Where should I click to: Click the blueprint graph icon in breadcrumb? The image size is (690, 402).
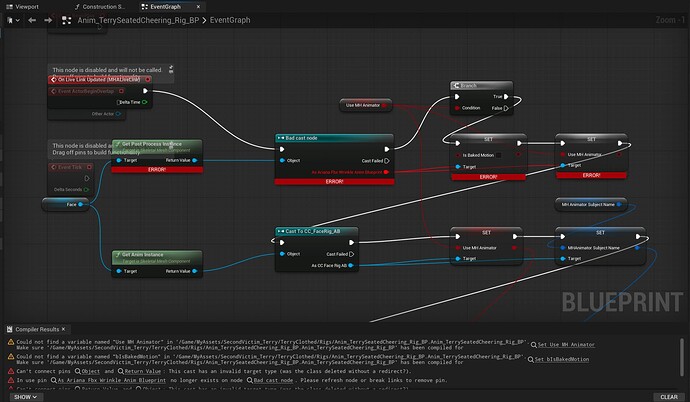pyautogui.click(x=66, y=20)
